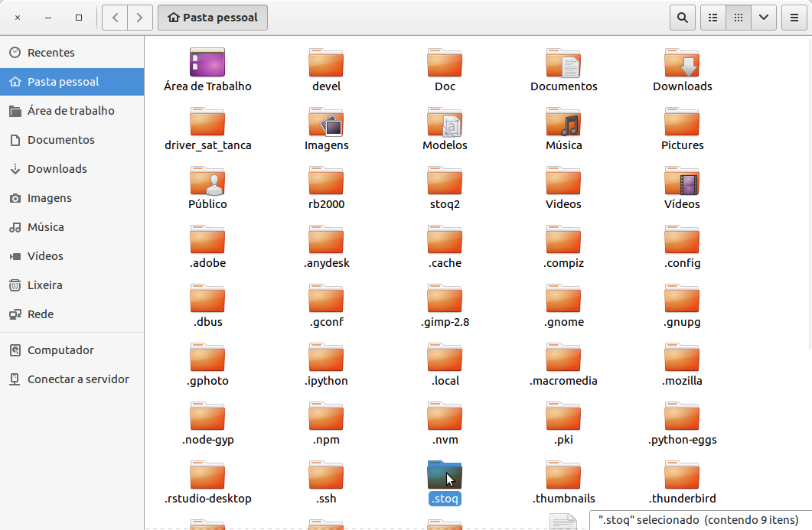Viewport: 812px width, 530px height.
Task: Select the Imagens folder icon
Action: (326, 122)
